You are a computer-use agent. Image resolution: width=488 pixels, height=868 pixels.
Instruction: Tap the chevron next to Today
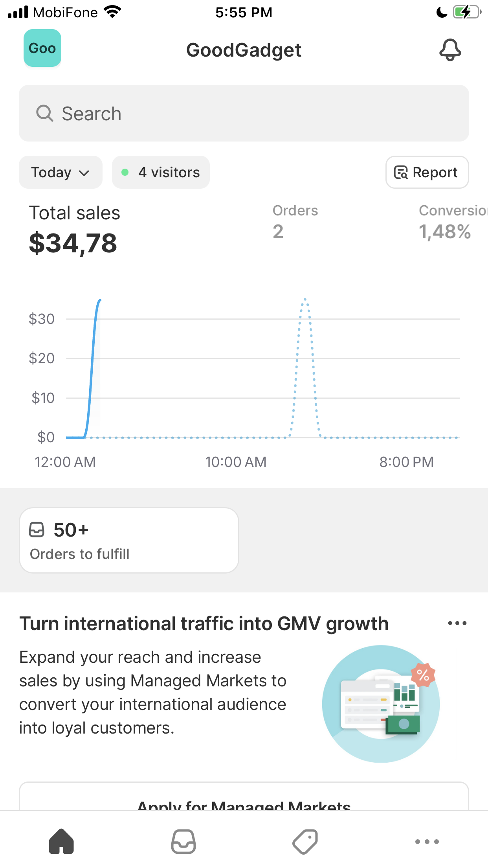pos(84,173)
